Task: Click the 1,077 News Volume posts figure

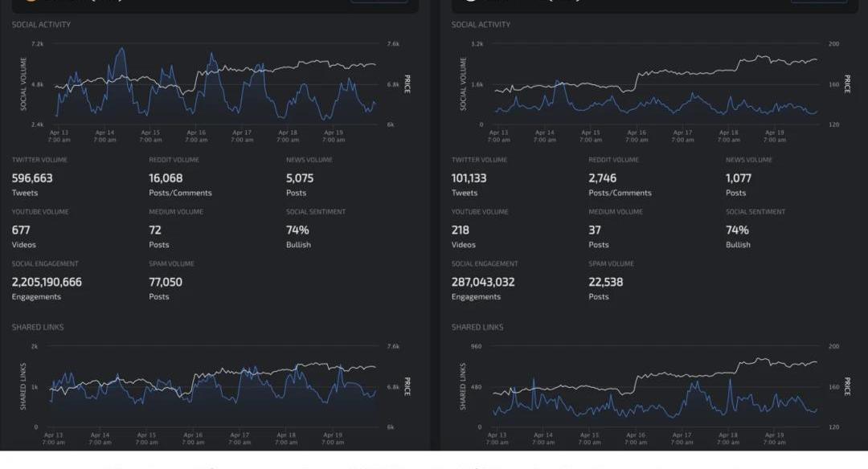Action: [738, 178]
